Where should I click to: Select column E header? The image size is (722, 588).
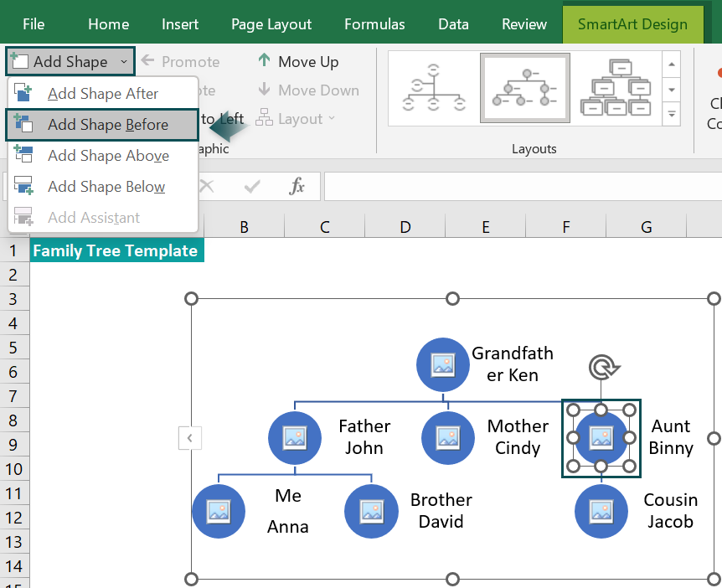point(485,226)
